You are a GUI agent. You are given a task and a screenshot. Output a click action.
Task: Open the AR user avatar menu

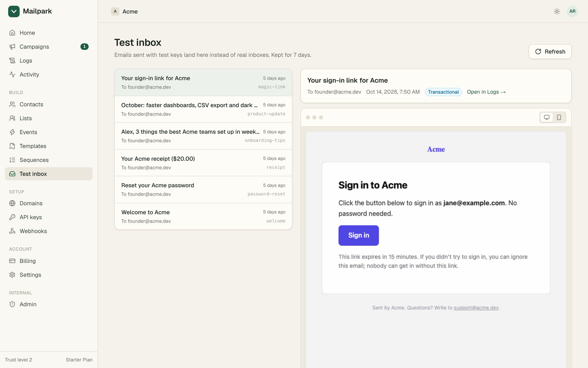572,11
